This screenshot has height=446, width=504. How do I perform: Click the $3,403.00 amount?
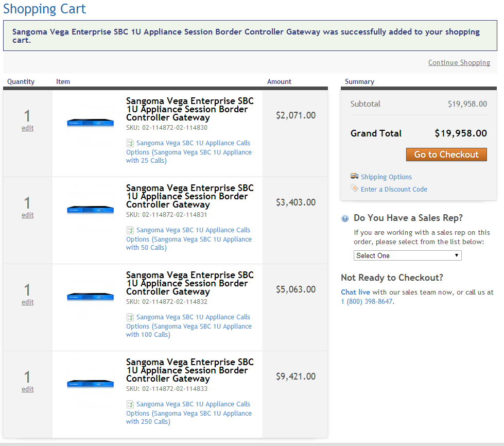(296, 202)
